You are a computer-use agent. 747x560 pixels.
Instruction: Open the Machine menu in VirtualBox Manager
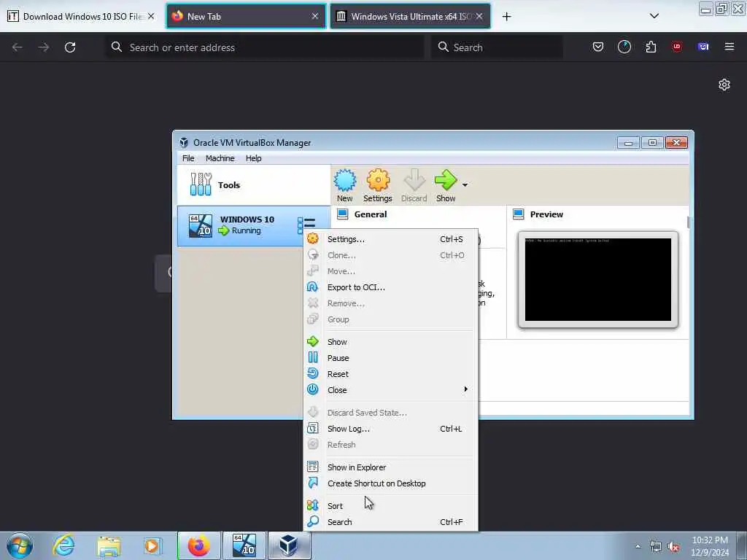click(x=220, y=158)
